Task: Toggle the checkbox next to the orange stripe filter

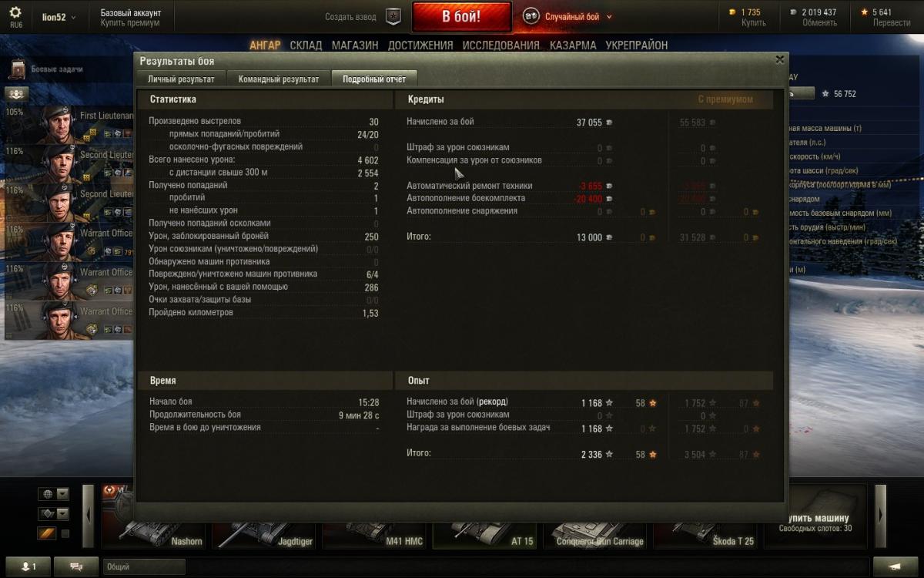Action: (65, 533)
